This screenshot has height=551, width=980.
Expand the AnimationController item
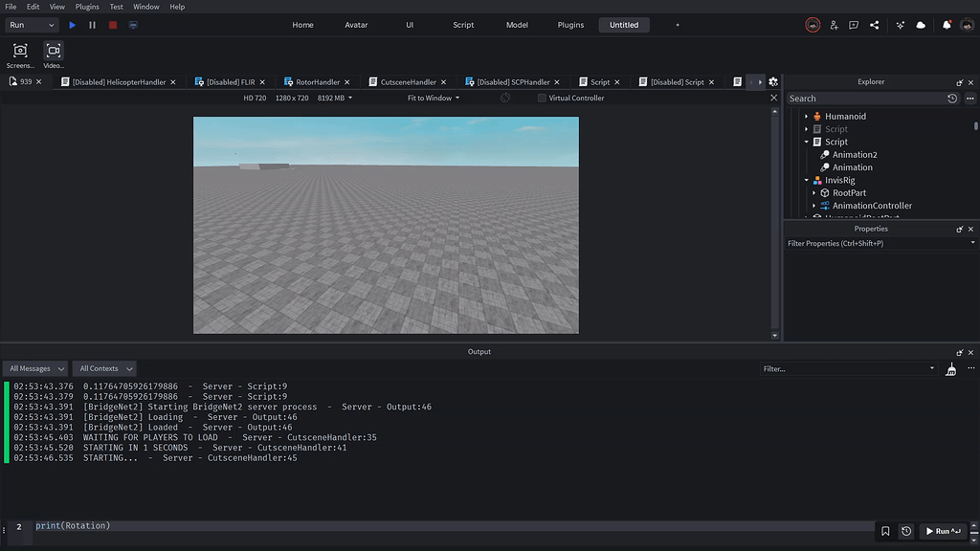pos(813,206)
